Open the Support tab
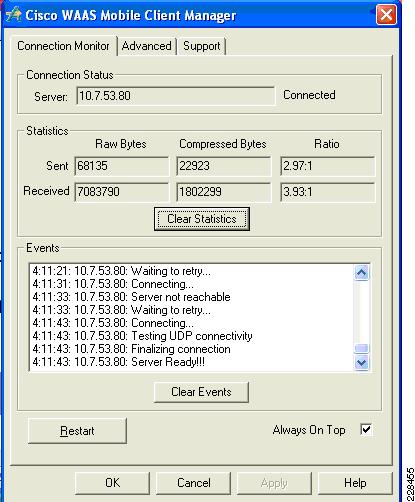Image resolution: width=415 pixels, height=502 pixels. 201,46
